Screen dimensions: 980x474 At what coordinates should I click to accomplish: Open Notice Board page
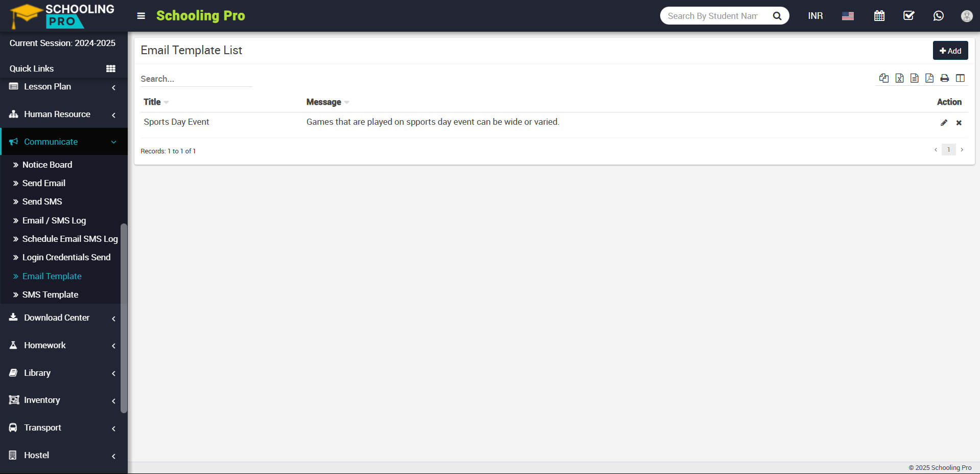pyautogui.click(x=47, y=165)
